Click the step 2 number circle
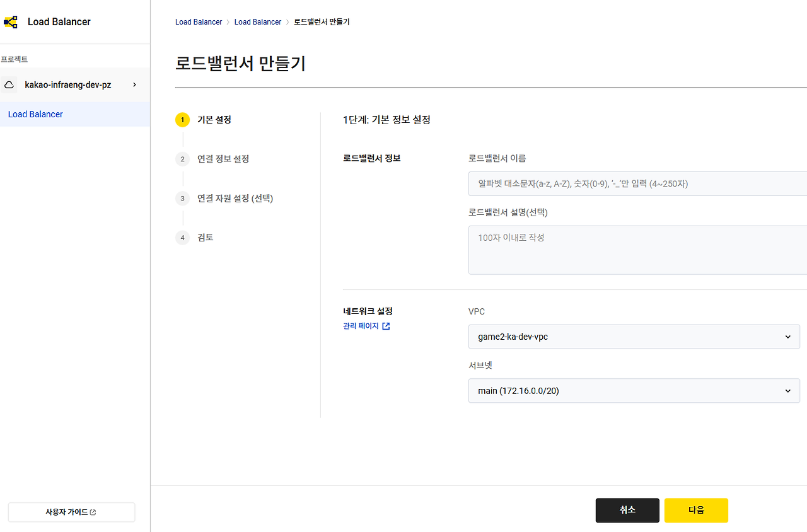The width and height of the screenshot is (807, 532). [x=182, y=159]
